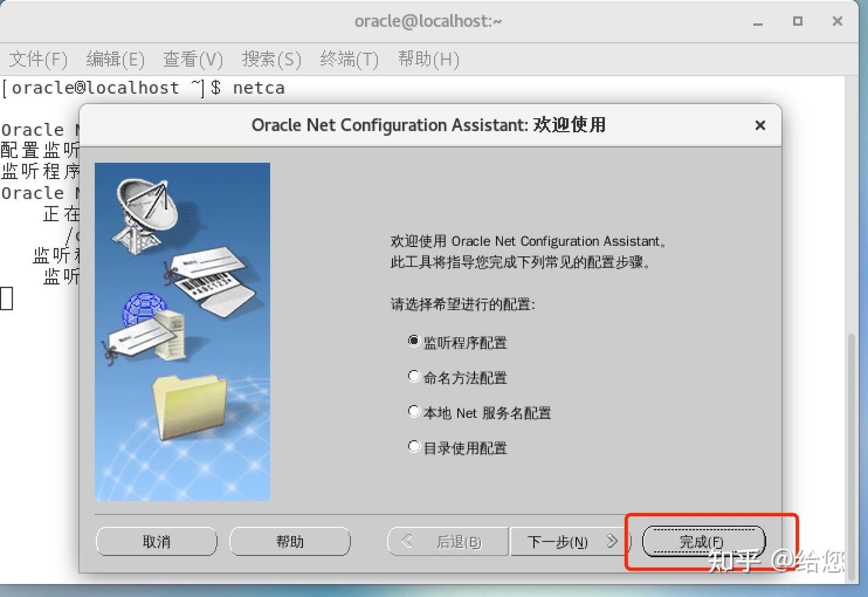Open help via the 帮助 button
868x597 pixels.
click(x=290, y=541)
